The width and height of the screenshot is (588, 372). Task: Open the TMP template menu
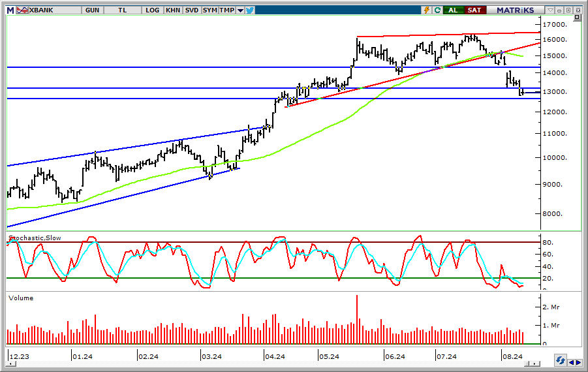(226, 10)
